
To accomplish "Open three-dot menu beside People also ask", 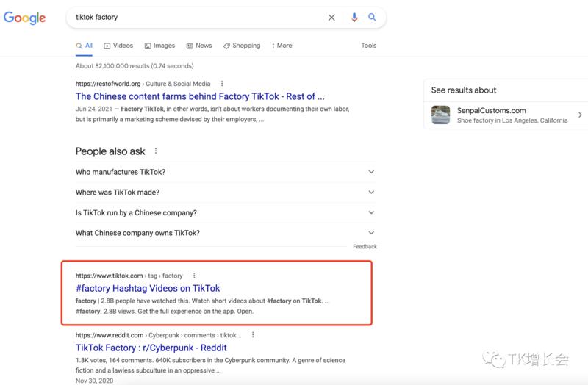I will (156, 151).
